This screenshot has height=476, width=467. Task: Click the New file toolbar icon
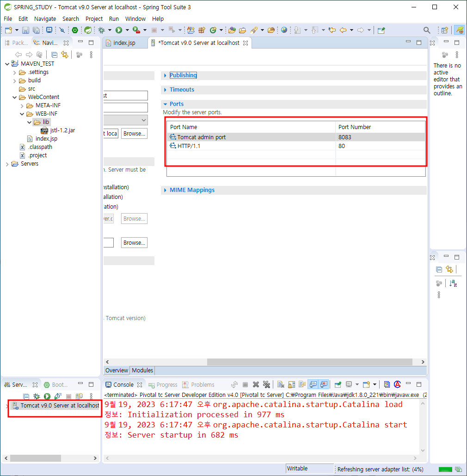click(8, 30)
